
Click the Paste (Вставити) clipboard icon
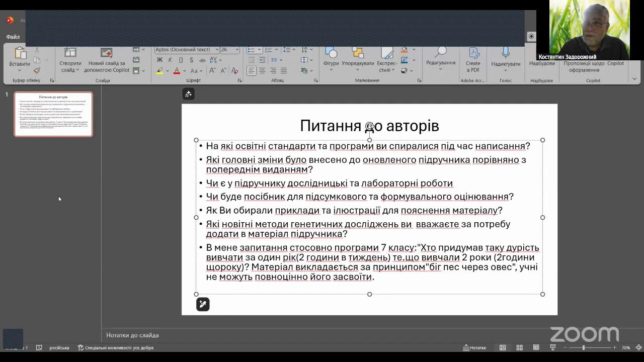click(20, 53)
